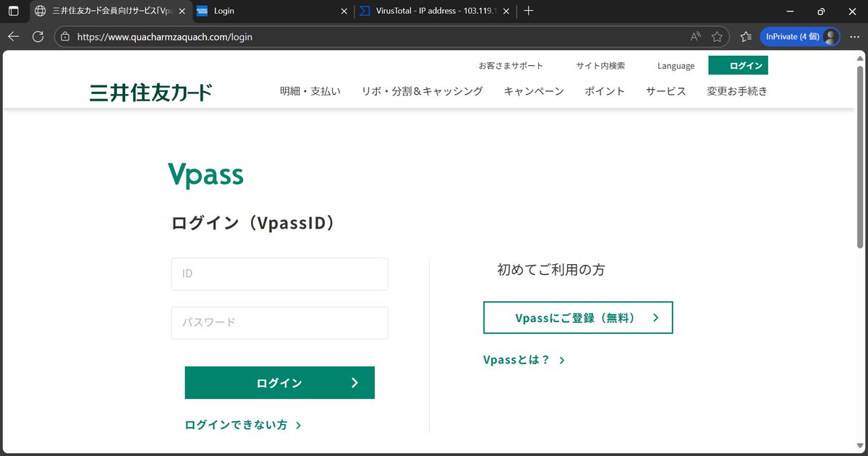Go back with the browser back arrow

(14, 36)
